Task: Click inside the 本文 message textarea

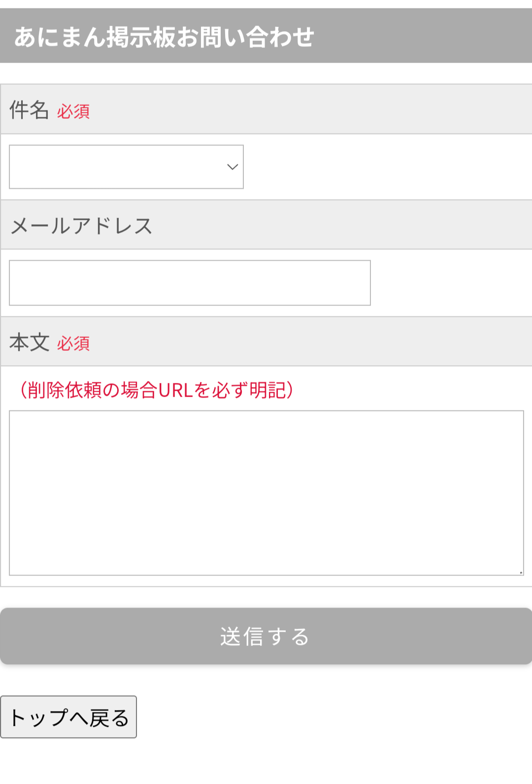Action: [266, 493]
